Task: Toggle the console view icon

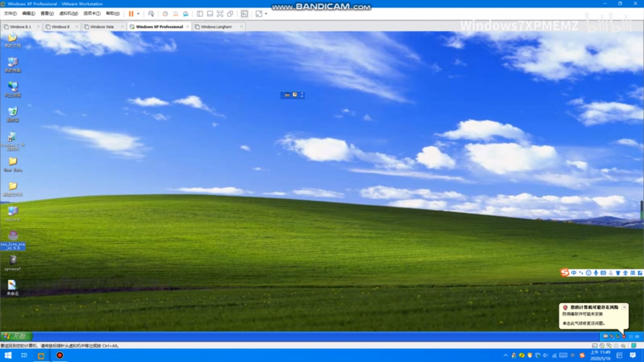Action: pos(244,14)
